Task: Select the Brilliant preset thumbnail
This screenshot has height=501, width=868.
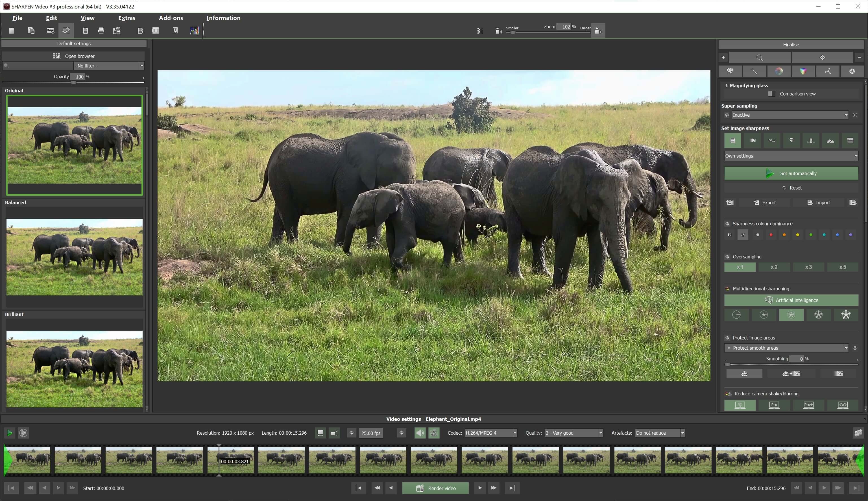Action: [x=74, y=369]
